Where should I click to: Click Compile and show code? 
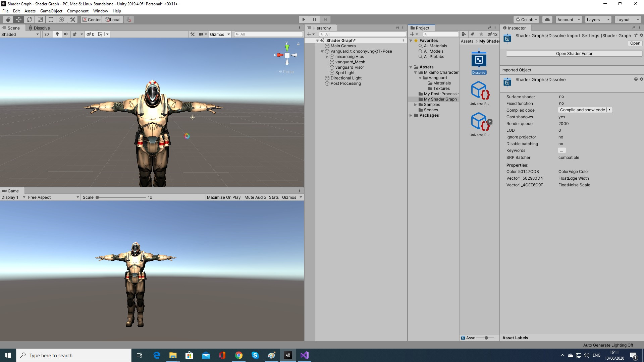tap(583, 110)
